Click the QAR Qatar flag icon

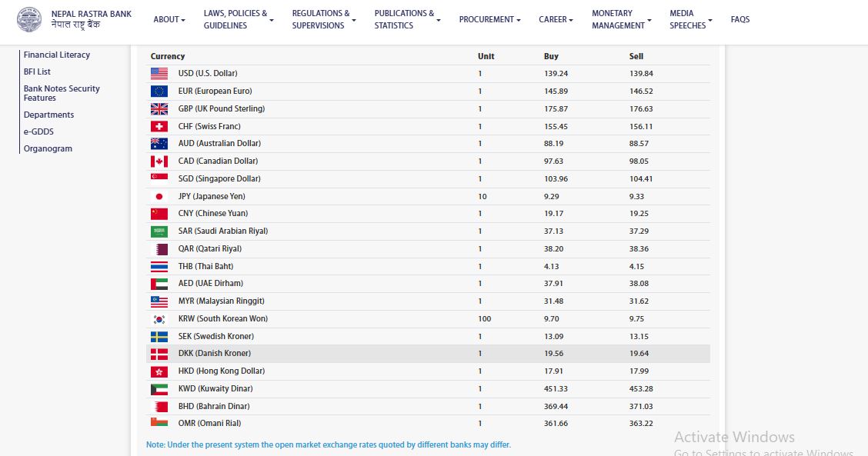click(159, 248)
